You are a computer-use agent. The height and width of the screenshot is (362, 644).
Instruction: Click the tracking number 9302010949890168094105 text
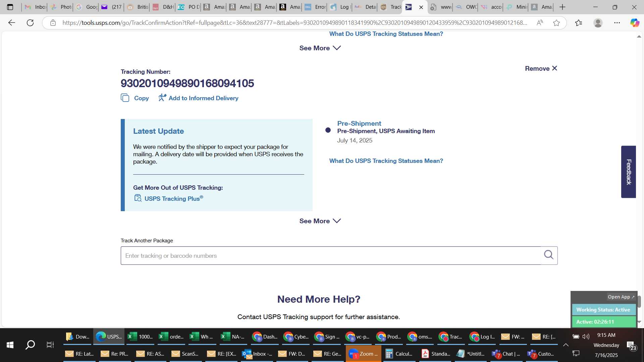(x=187, y=83)
